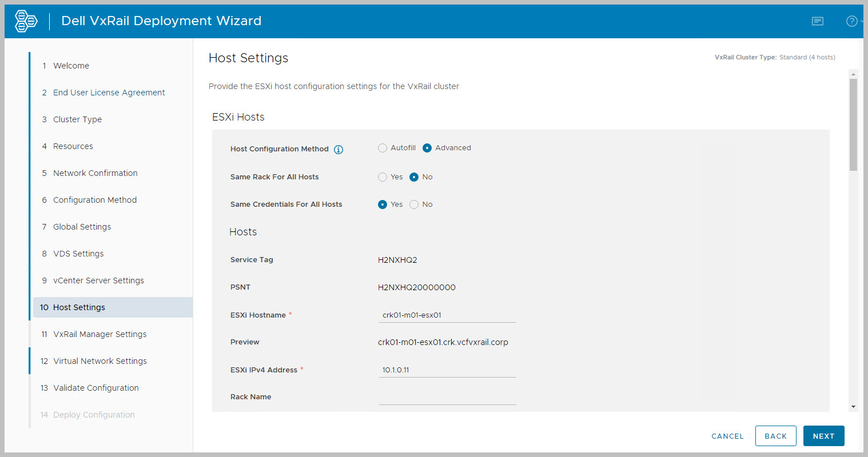Choose Yes for Same Rack For All Hosts
Screen dimensions: 868x457
click(383, 177)
